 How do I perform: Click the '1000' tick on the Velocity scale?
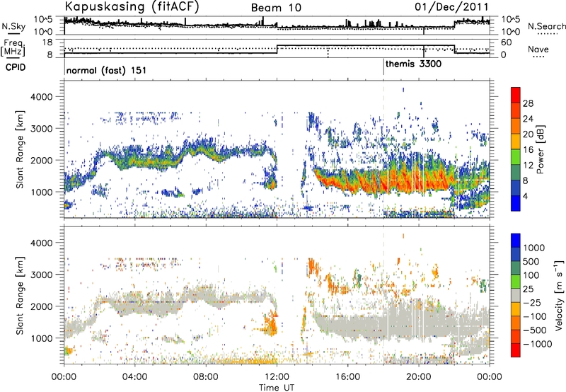[x=534, y=248]
